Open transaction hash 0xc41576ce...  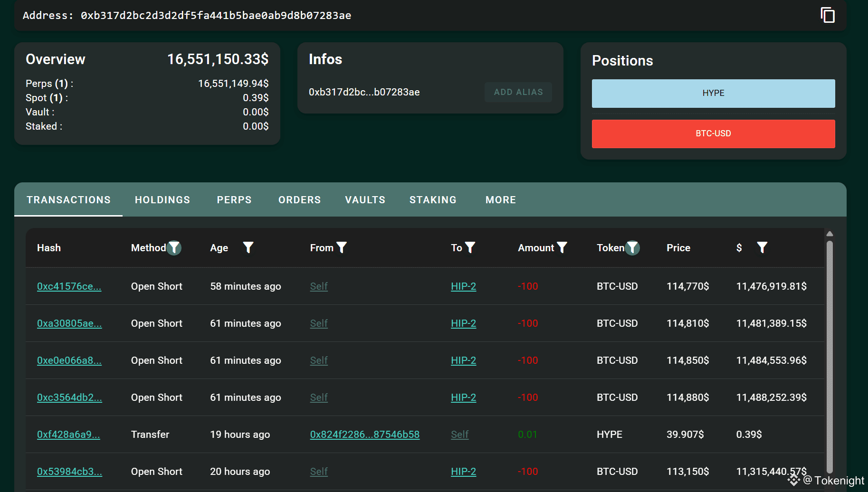(69, 286)
